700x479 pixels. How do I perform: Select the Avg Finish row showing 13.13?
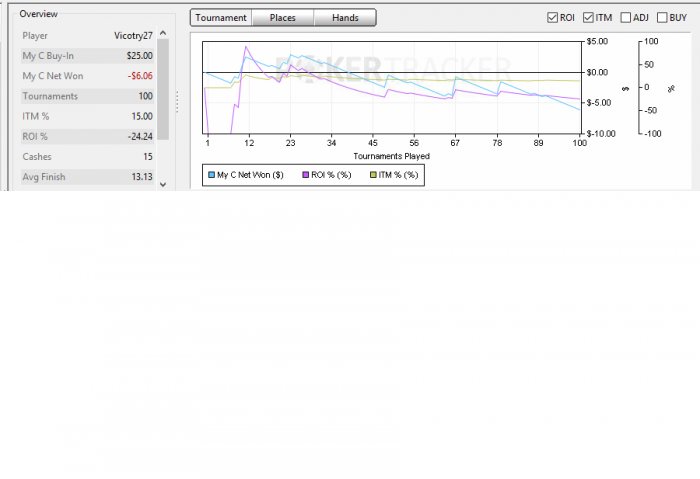88,177
